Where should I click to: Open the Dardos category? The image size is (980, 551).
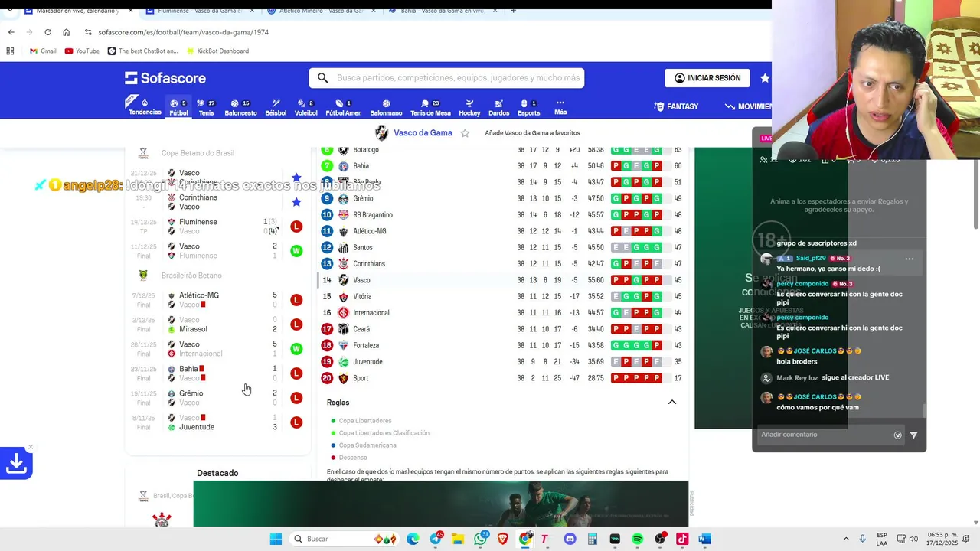498,107
